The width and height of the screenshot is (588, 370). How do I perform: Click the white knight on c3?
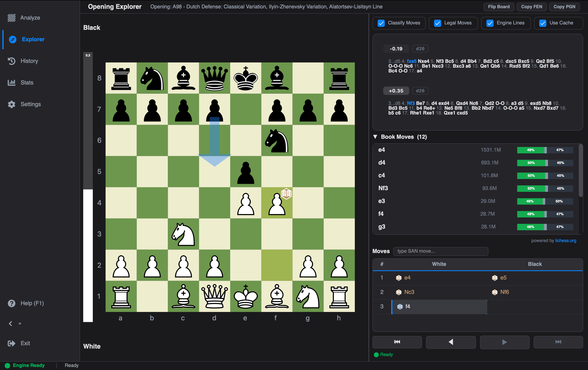point(183,234)
